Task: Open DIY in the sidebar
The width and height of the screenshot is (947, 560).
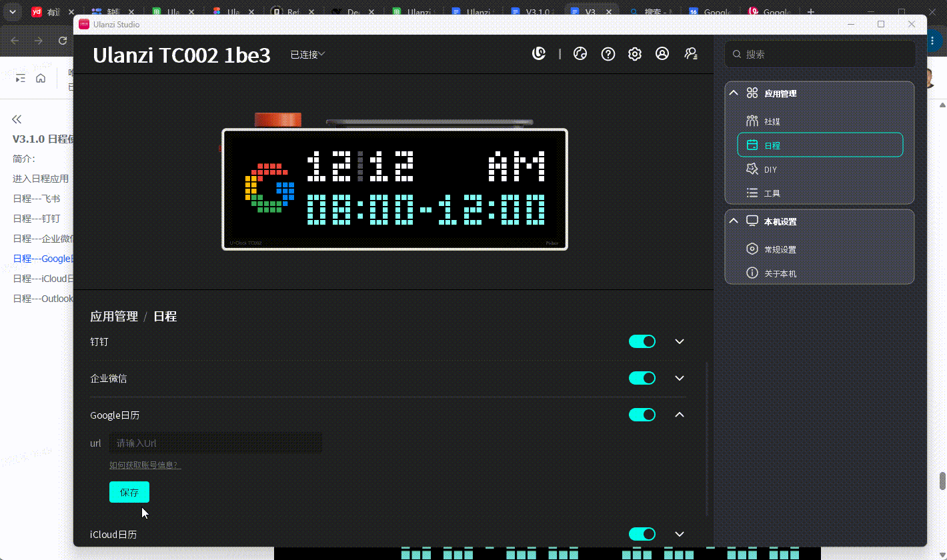Action: 820,169
